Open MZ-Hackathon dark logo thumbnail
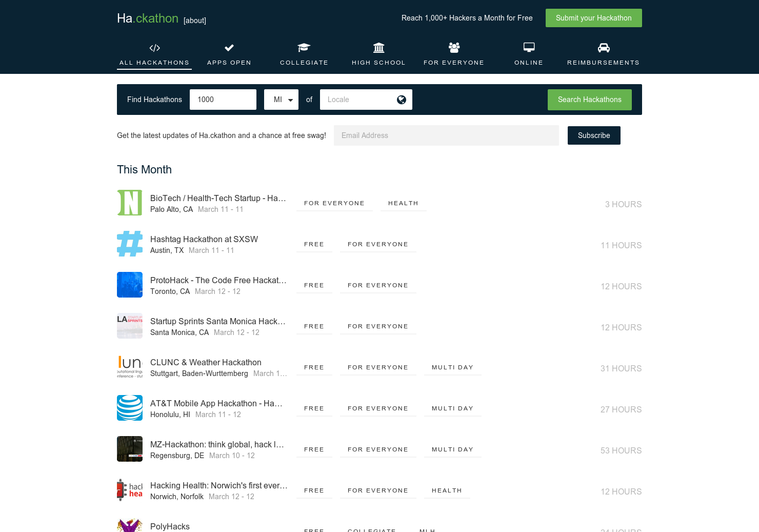 130,449
